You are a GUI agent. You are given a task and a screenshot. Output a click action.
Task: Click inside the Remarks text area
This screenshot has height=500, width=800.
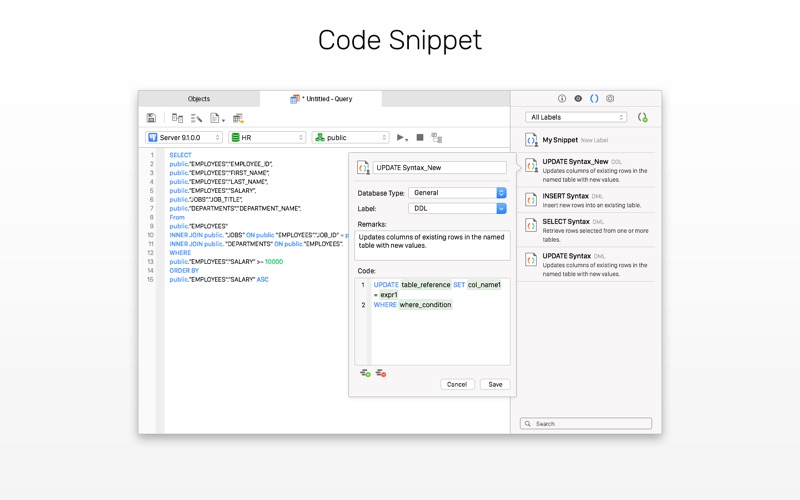point(432,245)
